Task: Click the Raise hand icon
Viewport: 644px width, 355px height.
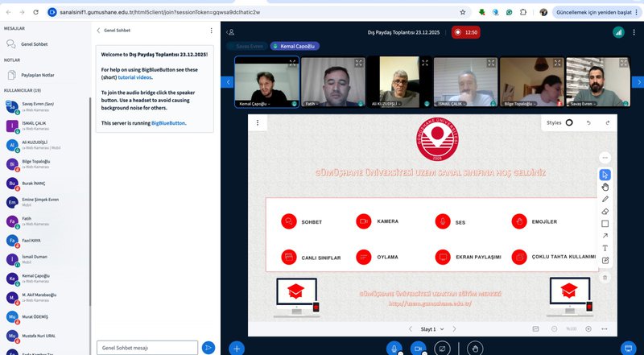Action: click(475, 348)
